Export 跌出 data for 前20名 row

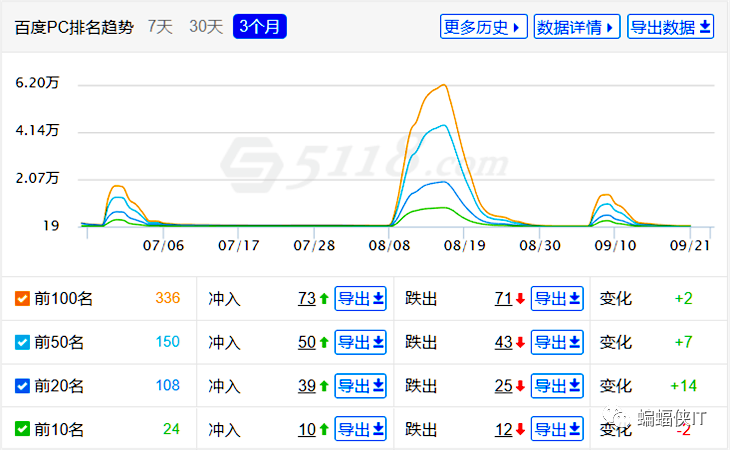click(557, 386)
